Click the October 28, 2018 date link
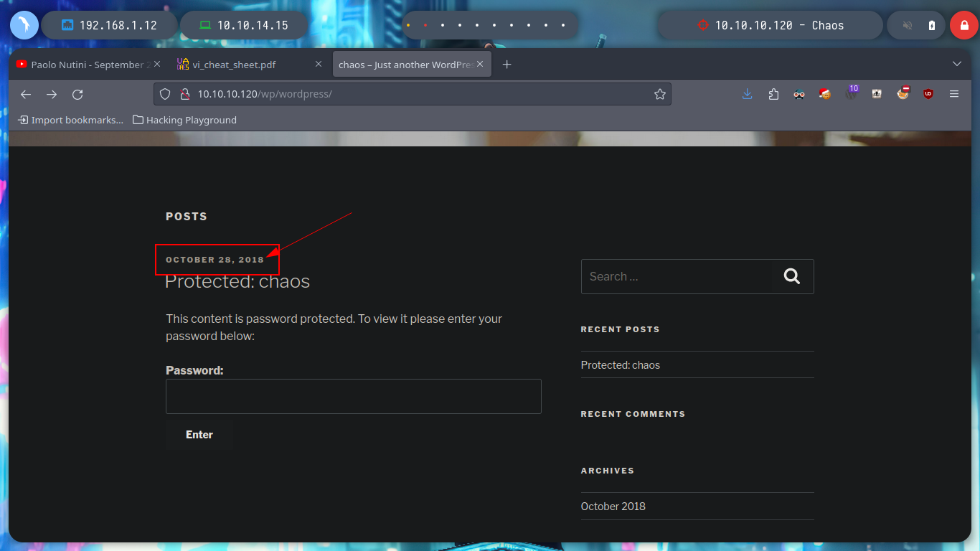Screen dimensions: 980x551 coord(215,260)
